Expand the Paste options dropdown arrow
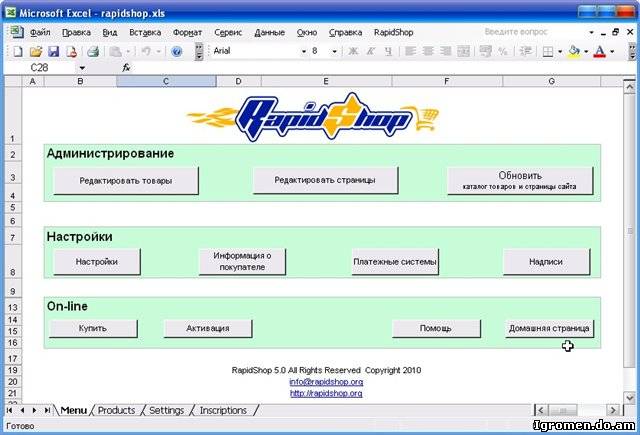Viewport: 640px width, 435px height. coord(128,51)
